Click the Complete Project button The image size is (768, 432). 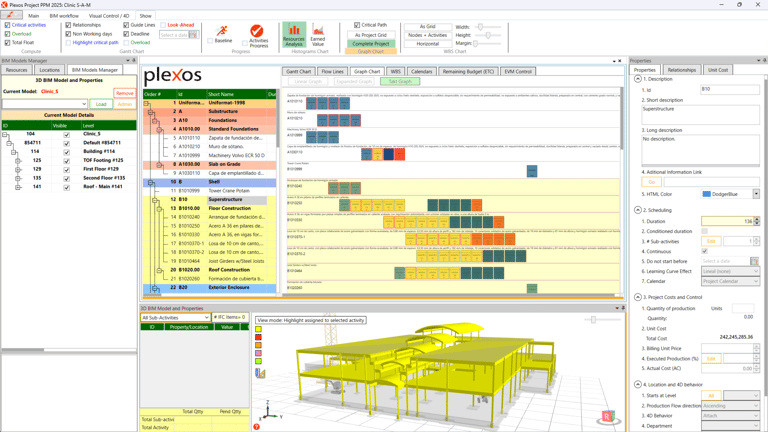(x=371, y=44)
